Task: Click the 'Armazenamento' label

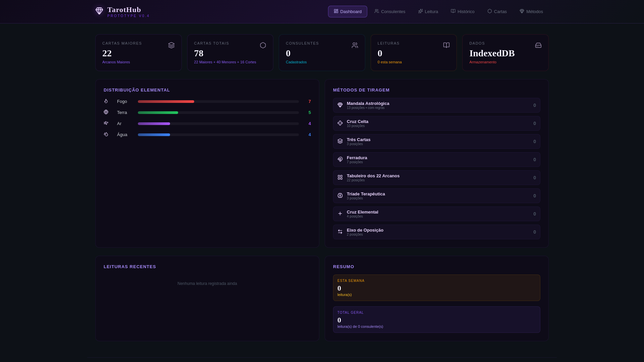Action: point(483,62)
